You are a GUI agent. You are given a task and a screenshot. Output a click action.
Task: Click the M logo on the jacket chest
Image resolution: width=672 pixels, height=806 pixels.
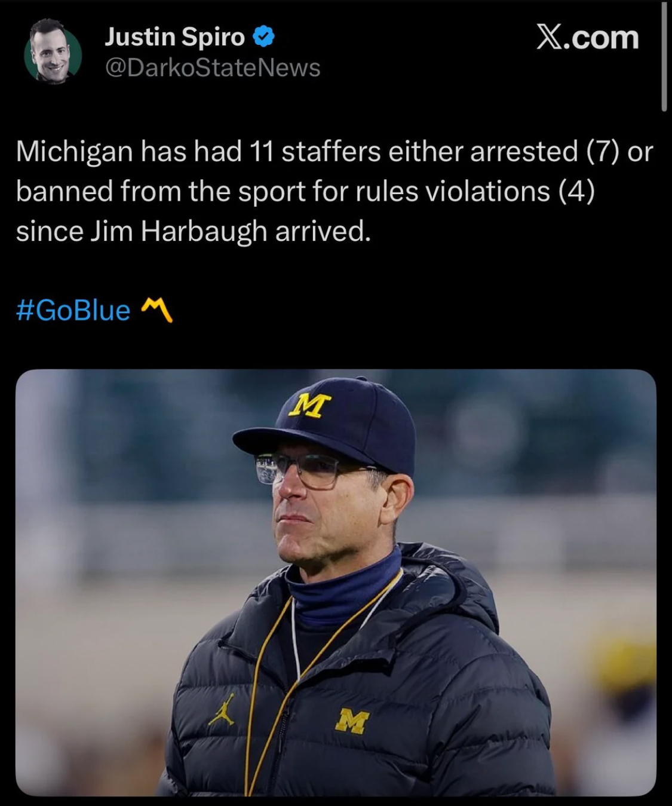click(x=352, y=720)
